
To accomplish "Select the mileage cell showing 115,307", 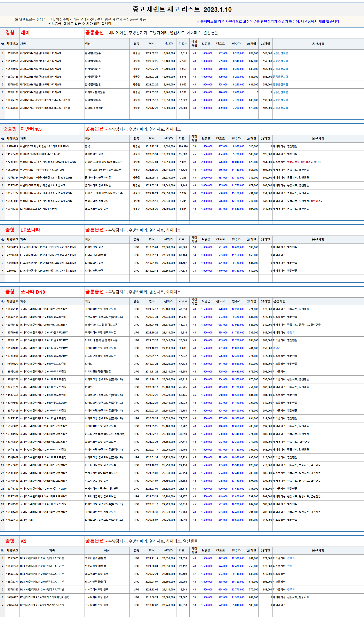I will point(183,317).
